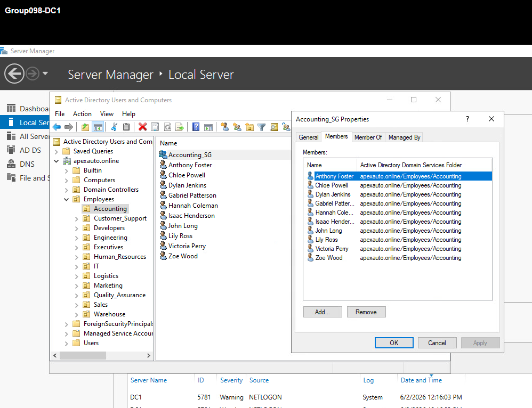Click the Add... button

coord(323,312)
